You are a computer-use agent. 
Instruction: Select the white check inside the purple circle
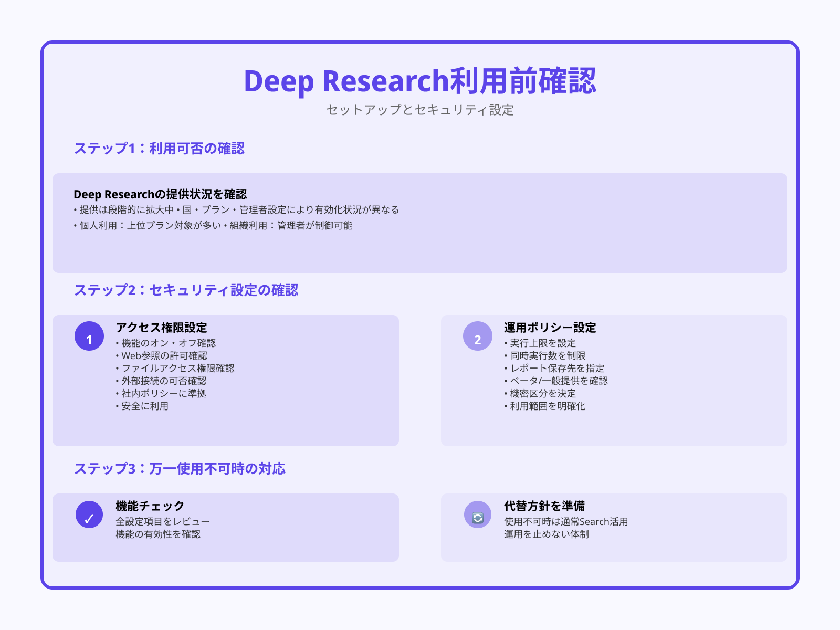[89, 519]
